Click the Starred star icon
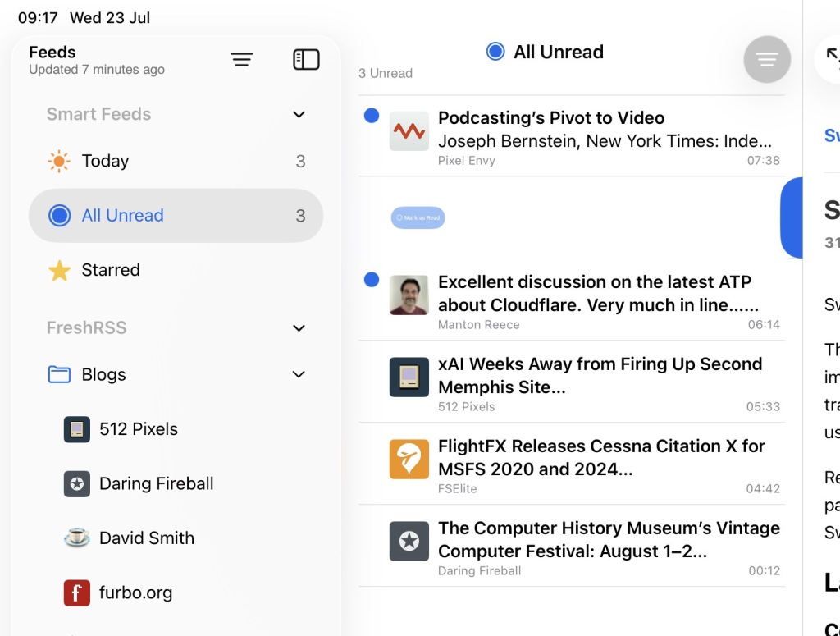Screen dimensions: 840x636 (x=59, y=271)
